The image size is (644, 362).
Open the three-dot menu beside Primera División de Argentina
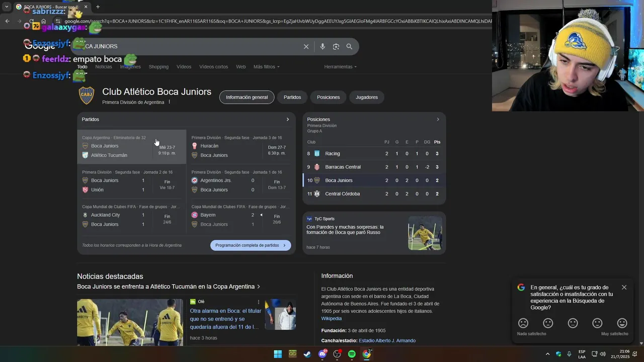(x=170, y=102)
